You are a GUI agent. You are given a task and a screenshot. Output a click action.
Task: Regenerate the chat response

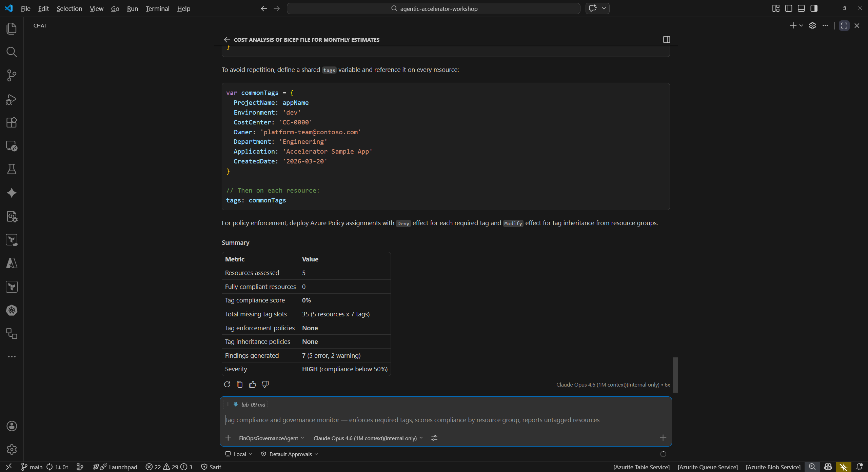(227, 384)
